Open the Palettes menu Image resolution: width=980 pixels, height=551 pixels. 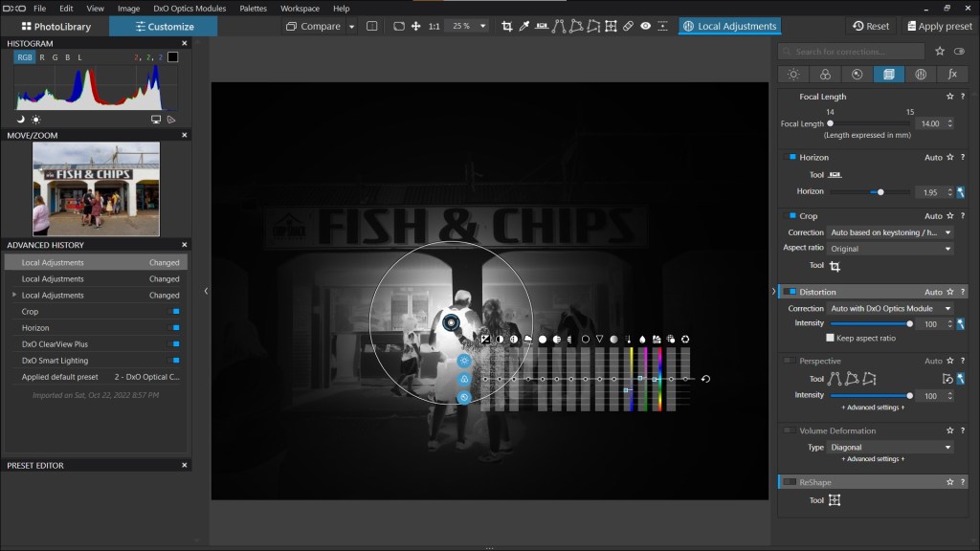pyautogui.click(x=253, y=8)
